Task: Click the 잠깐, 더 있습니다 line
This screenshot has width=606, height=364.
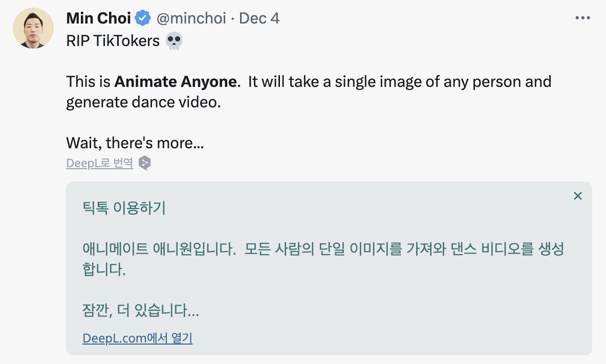Action: (141, 310)
